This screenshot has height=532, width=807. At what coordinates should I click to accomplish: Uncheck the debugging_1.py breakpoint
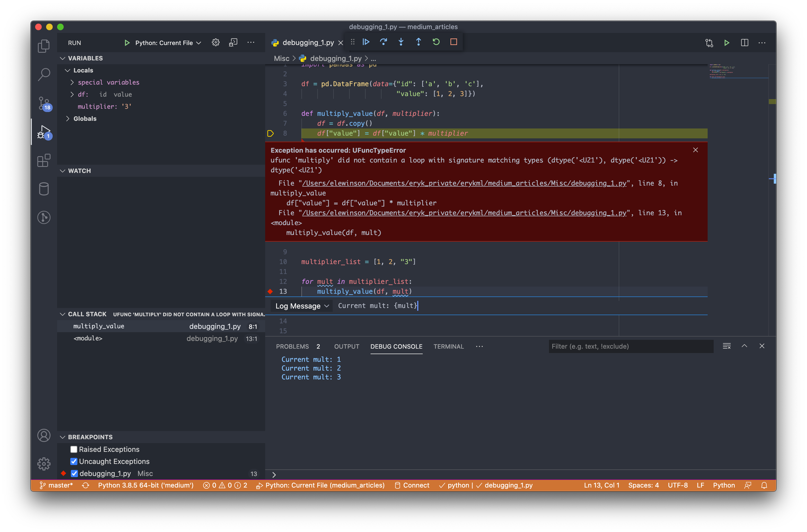pos(74,474)
